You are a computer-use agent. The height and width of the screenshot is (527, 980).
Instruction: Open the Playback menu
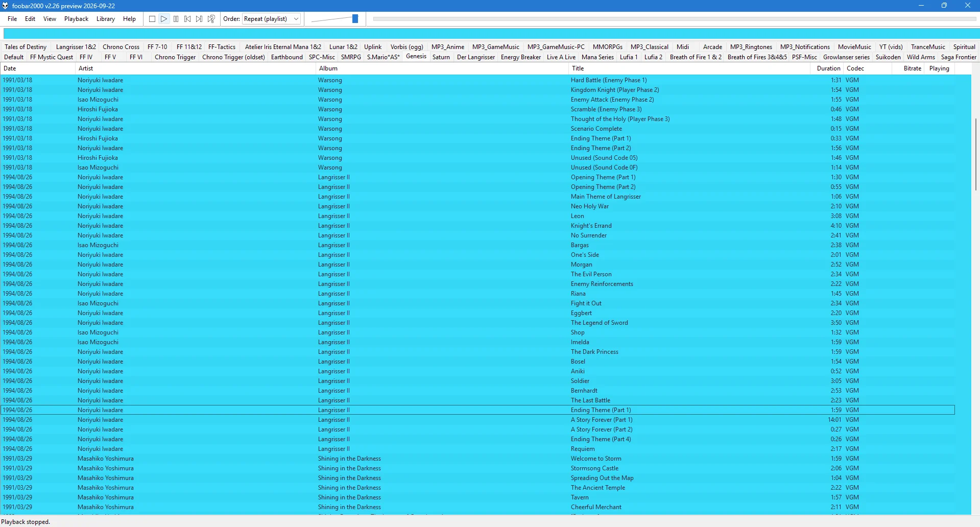pyautogui.click(x=77, y=19)
